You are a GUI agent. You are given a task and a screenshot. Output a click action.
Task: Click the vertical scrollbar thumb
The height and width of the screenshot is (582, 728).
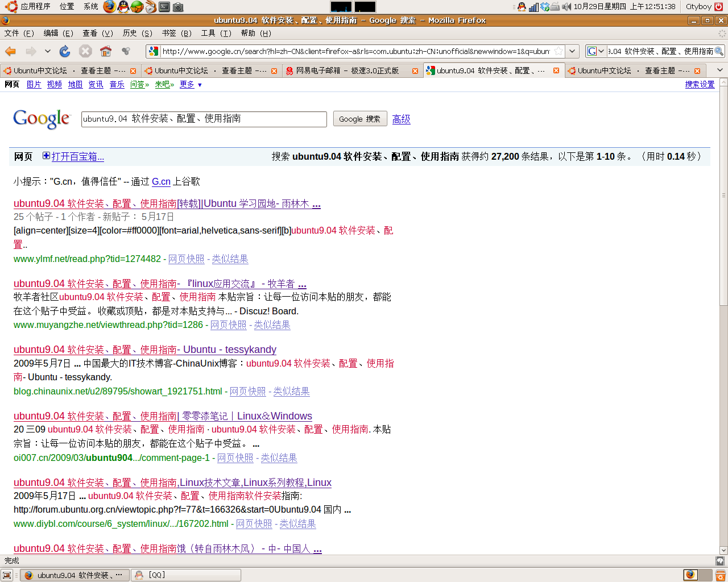coord(723,196)
